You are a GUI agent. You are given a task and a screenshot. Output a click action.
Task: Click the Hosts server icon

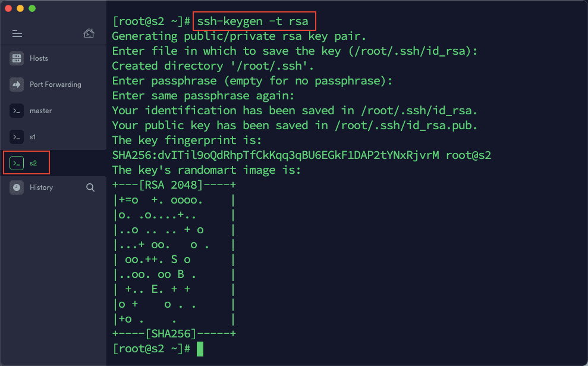pyautogui.click(x=17, y=58)
